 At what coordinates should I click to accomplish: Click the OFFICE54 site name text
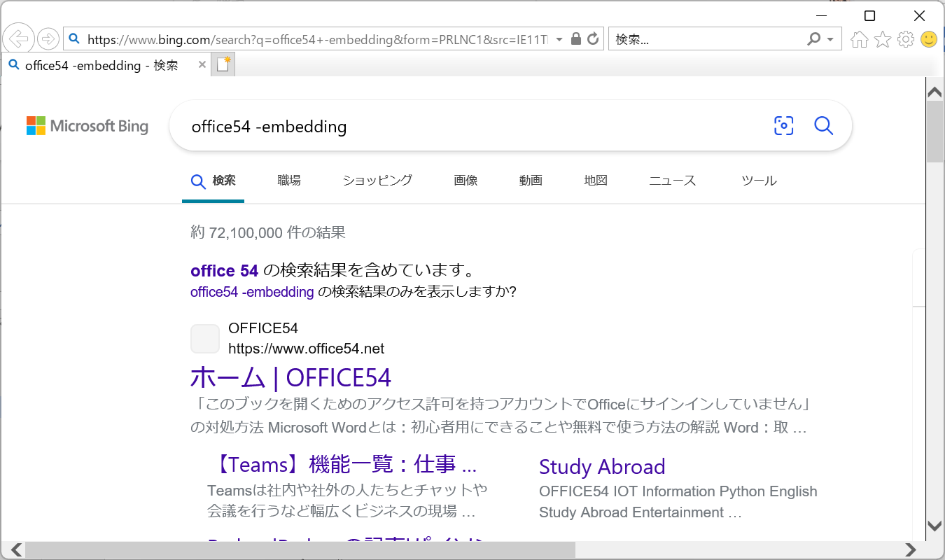click(x=263, y=328)
